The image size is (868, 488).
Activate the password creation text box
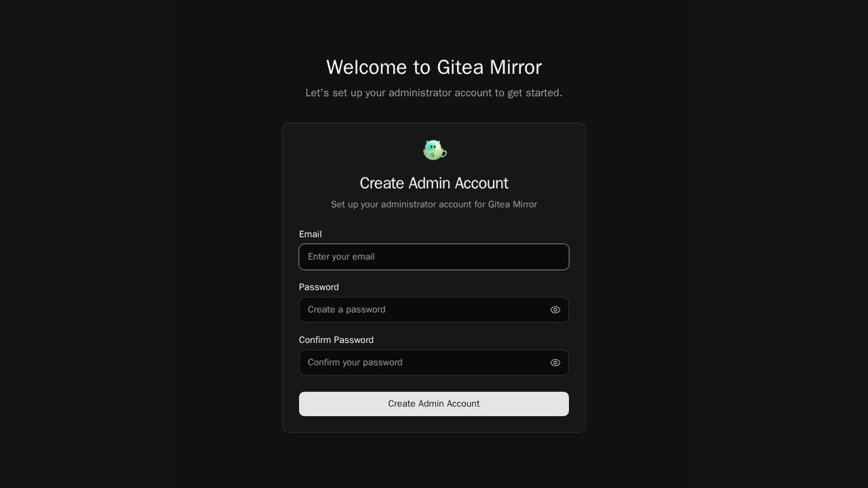(434, 310)
